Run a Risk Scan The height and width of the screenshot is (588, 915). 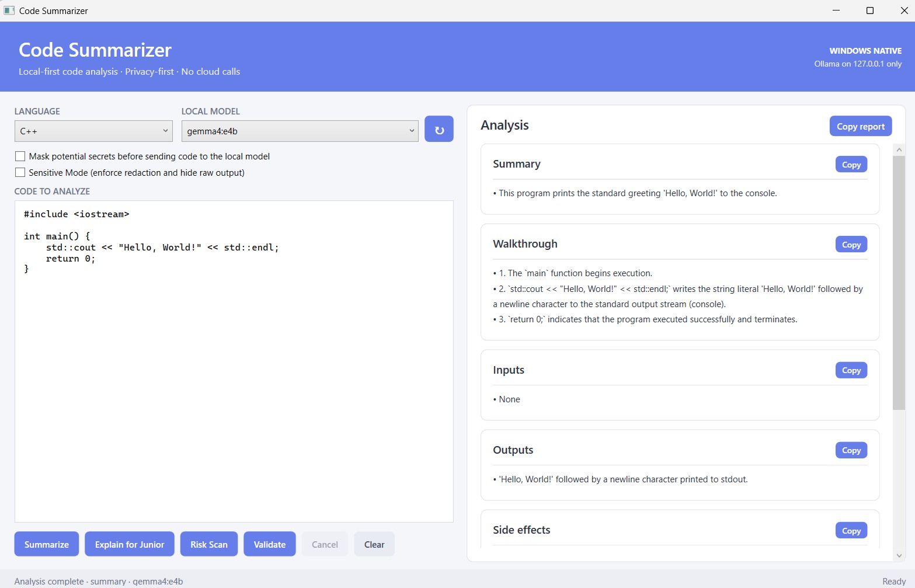209,544
